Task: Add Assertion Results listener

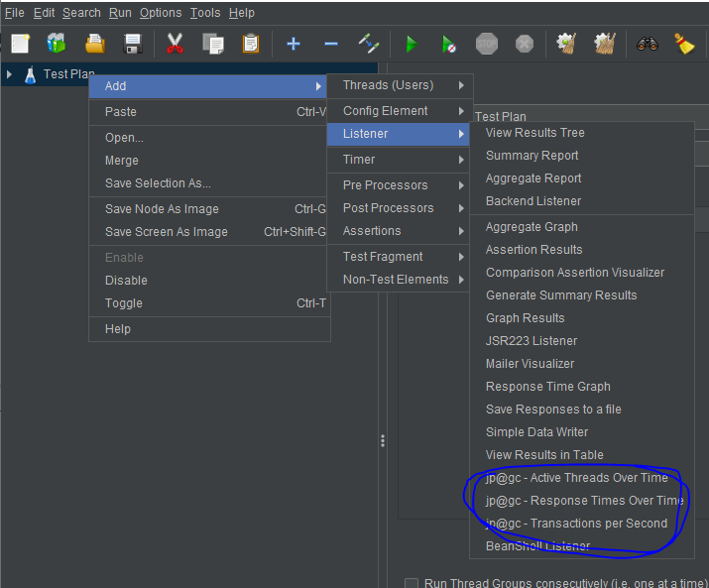Action: 582,250
